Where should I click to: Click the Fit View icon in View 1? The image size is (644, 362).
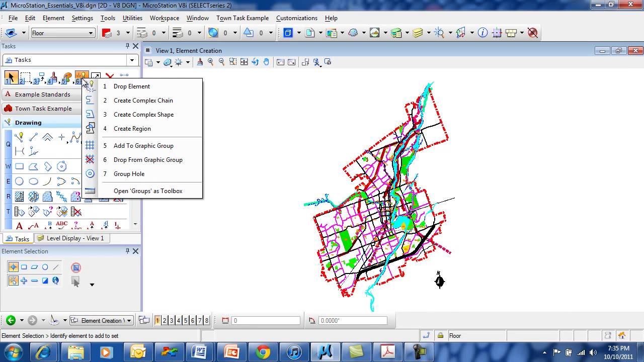[x=244, y=62]
